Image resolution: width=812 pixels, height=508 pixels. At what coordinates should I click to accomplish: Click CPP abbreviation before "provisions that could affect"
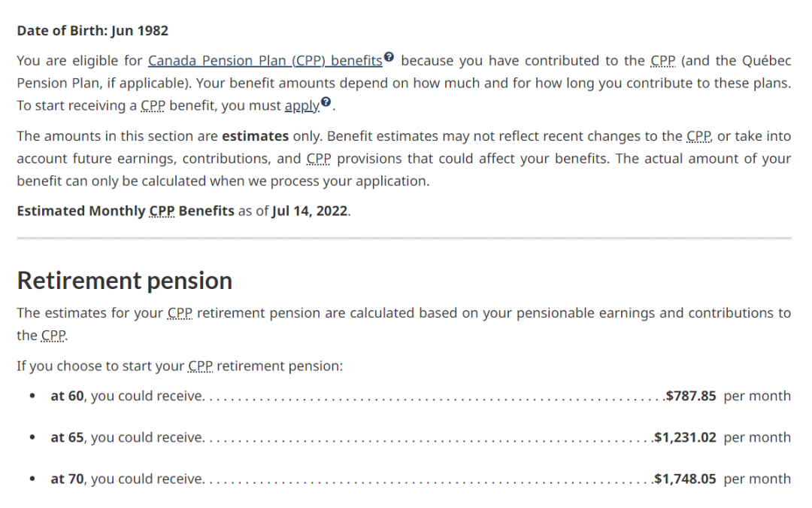[x=319, y=159]
